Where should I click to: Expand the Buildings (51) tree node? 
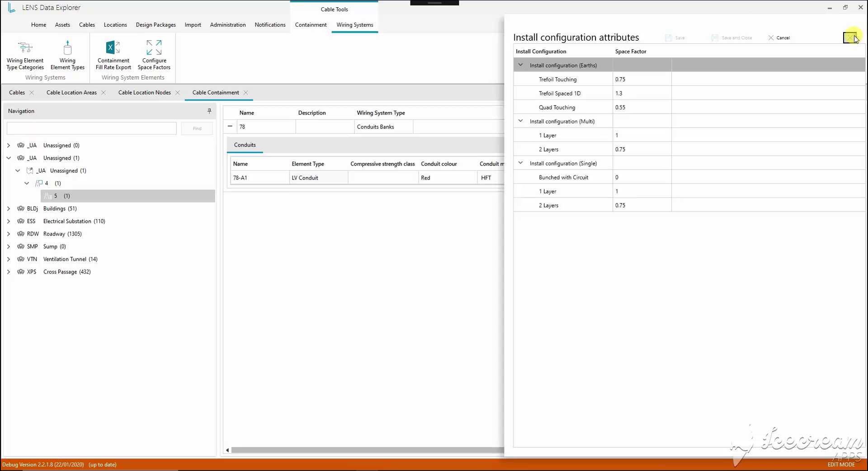(x=9, y=209)
